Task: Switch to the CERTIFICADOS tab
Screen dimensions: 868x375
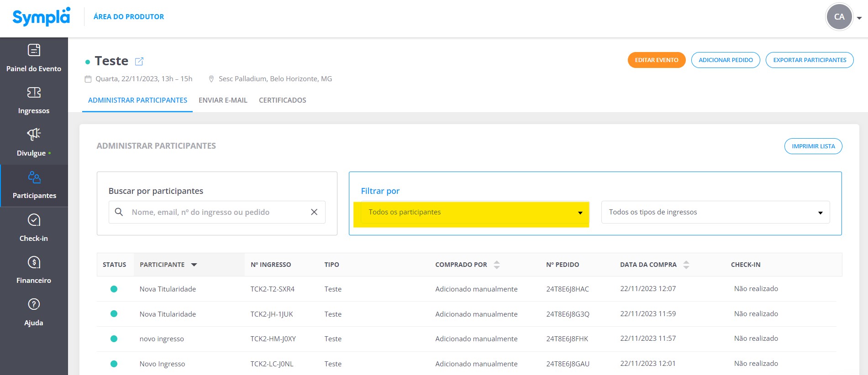Action: 283,100
